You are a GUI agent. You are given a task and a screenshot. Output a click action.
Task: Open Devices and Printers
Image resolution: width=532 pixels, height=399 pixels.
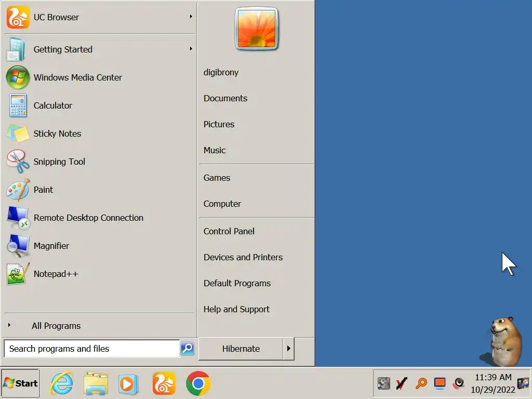(243, 258)
